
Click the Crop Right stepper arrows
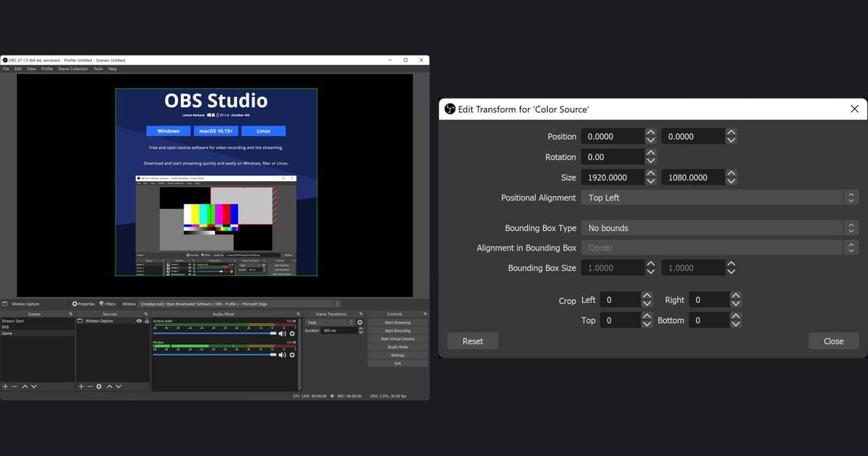point(736,300)
